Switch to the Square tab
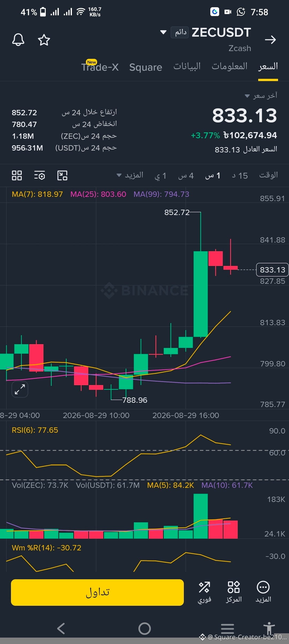Viewport: 289px width, 644px height. click(146, 67)
